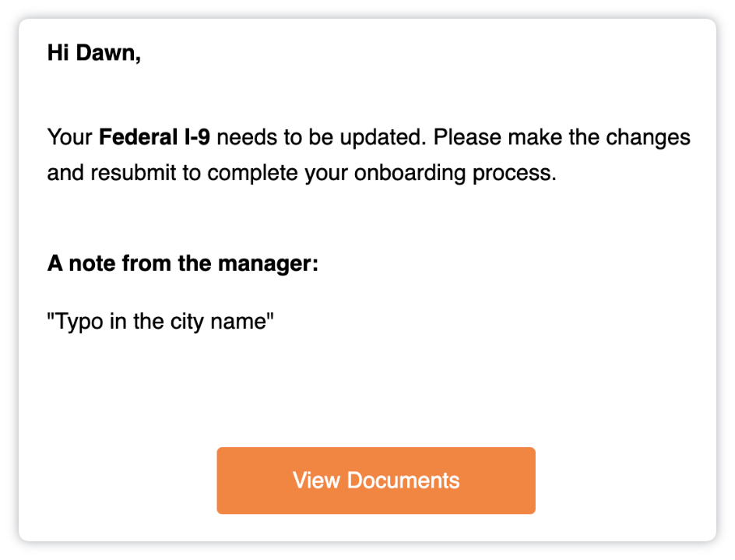Click the word "name" in the quoted note
Viewport: 735px width, 560px height.
[x=238, y=322]
